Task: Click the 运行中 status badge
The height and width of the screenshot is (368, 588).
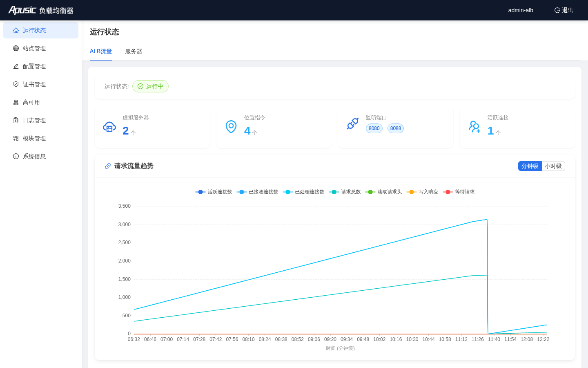Action: pyautogui.click(x=150, y=86)
